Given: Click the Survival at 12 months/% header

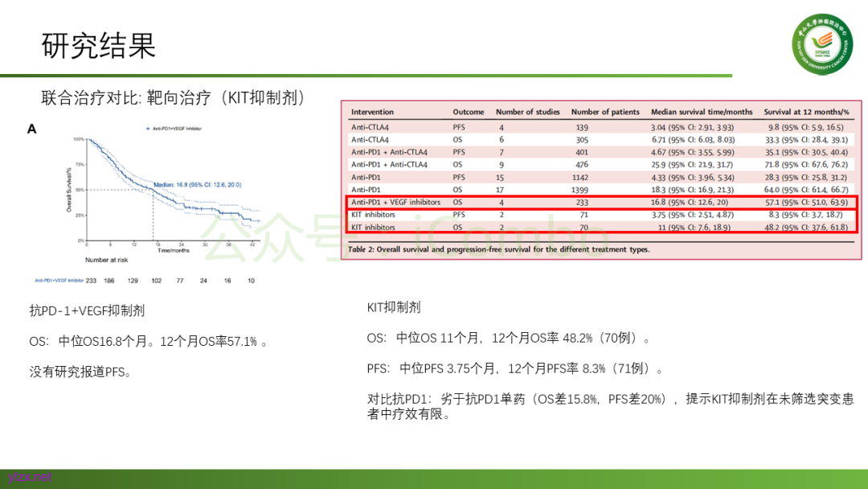Looking at the screenshot, I should click(x=806, y=112).
